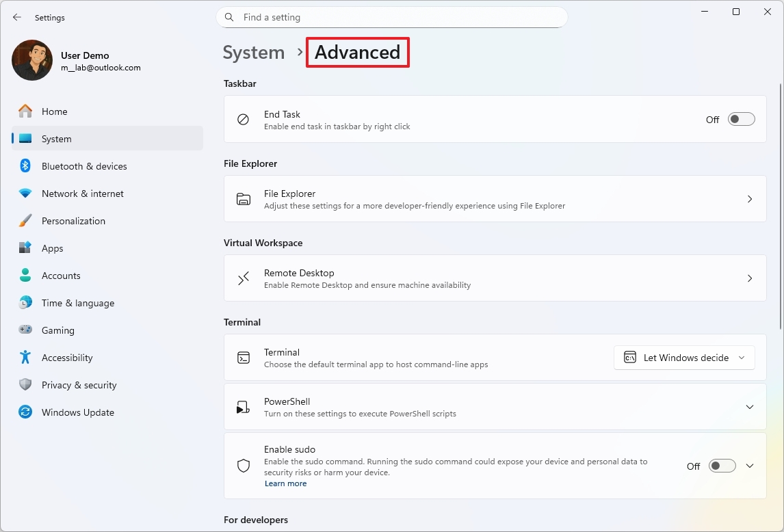Select Apps in the sidebar
784x532 pixels.
(x=53, y=248)
